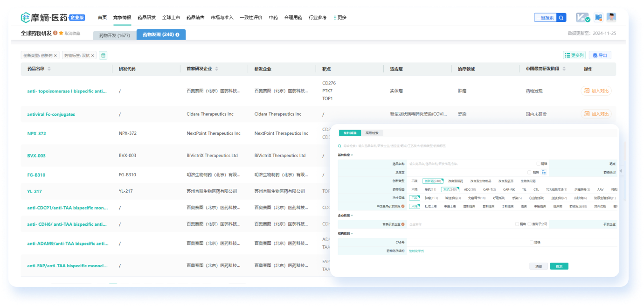644x306 pixels.
Task: Open the user avatar profile icon
Action: 611,18
